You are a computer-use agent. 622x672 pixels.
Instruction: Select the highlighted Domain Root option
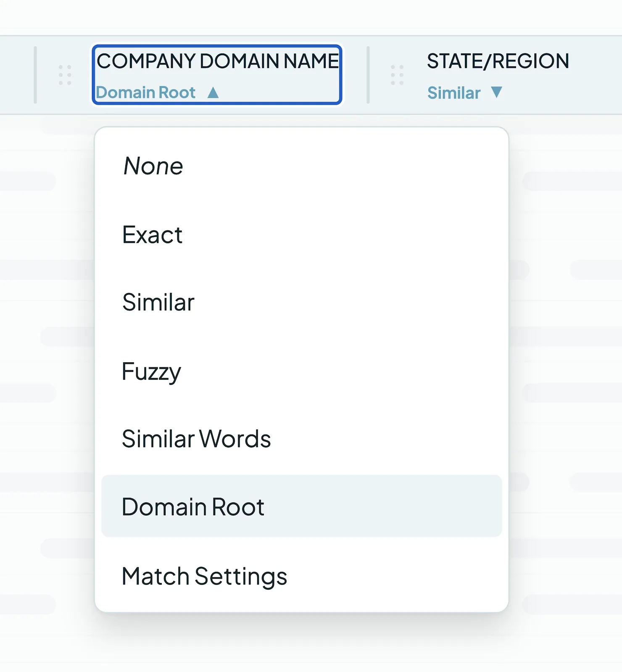pyautogui.click(x=301, y=506)
